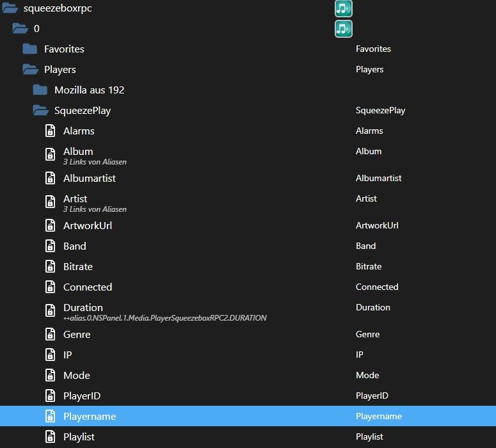Select the Bitrate state label
The width and height of the screenshot is (496, 448).
click(78, 267)
